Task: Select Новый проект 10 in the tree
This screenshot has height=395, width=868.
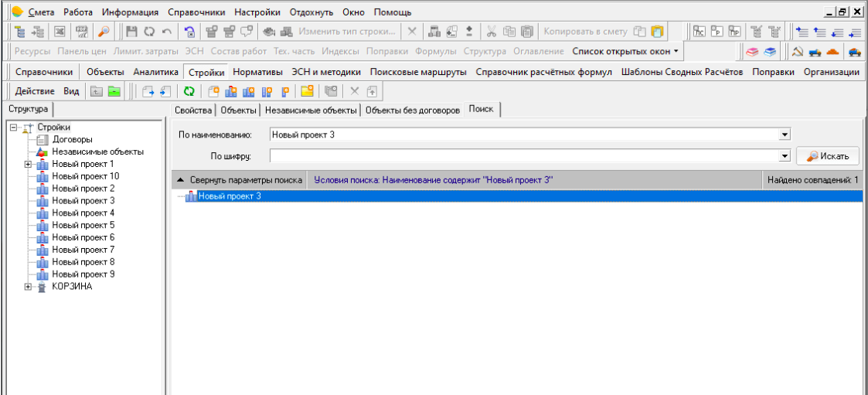Action: 86,177
